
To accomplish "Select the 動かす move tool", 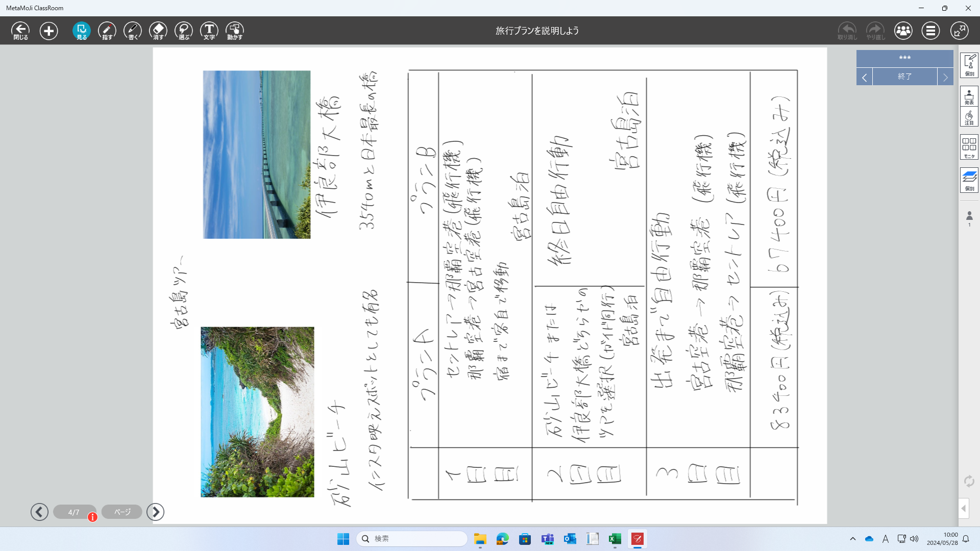I will click(235, 31).
